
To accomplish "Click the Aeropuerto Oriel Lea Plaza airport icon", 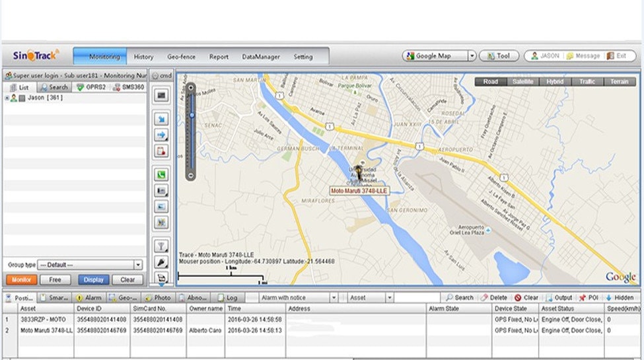I will [x=488, y=231].
